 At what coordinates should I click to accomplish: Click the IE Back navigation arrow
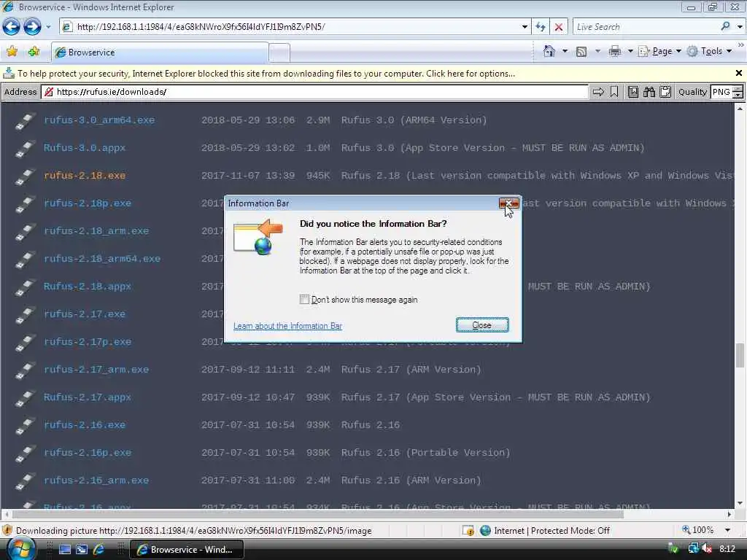(12, 27)
